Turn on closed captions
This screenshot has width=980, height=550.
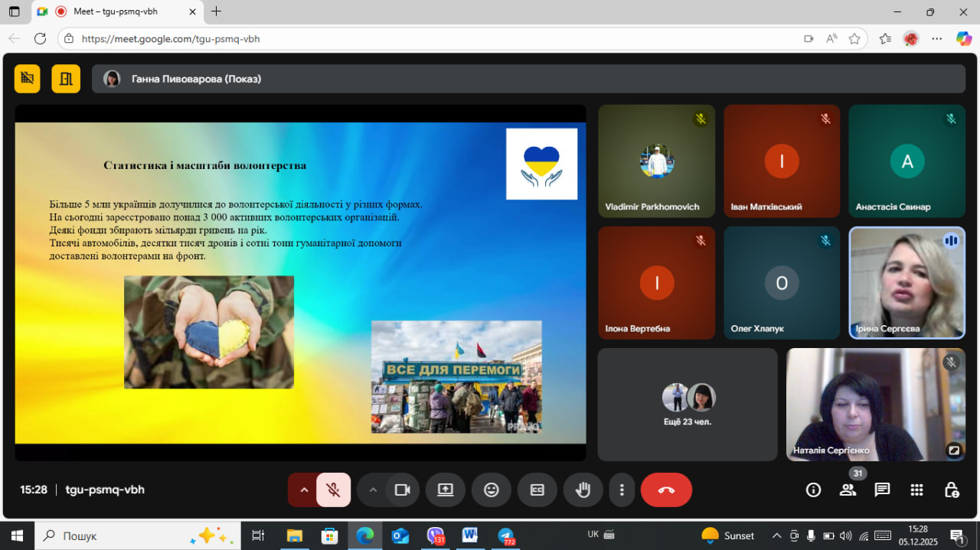click(x=537, y=490)
